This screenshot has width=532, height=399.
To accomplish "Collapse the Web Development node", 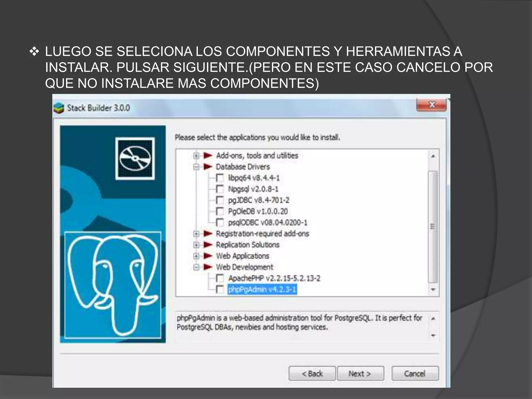I will click(x=196, y=267).
